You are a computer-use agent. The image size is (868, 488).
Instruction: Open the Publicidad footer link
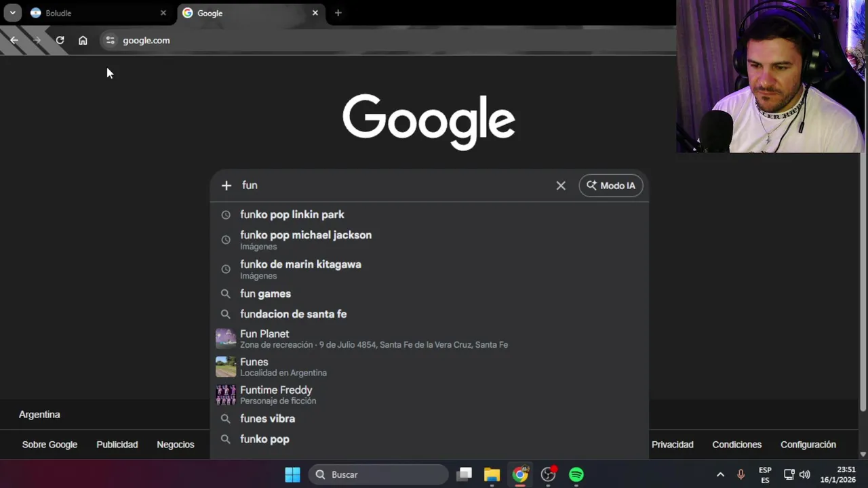coord(117,445)
